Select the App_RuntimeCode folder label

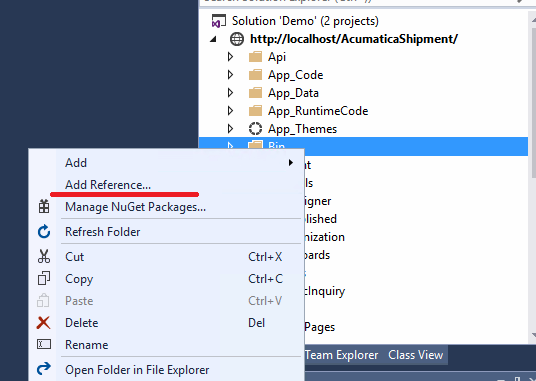[x=318, y=111]
